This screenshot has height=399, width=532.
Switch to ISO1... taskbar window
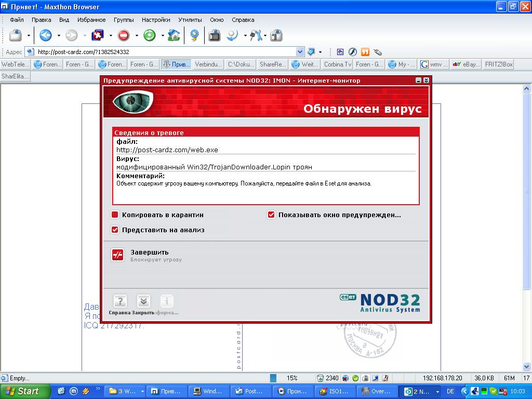335,391
